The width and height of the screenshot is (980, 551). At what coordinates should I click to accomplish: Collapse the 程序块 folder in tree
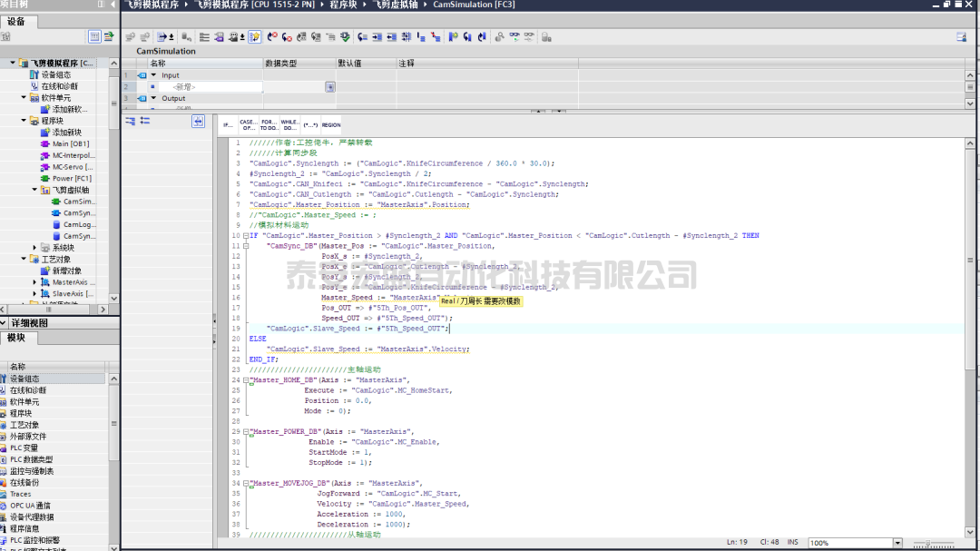(24, 121)
